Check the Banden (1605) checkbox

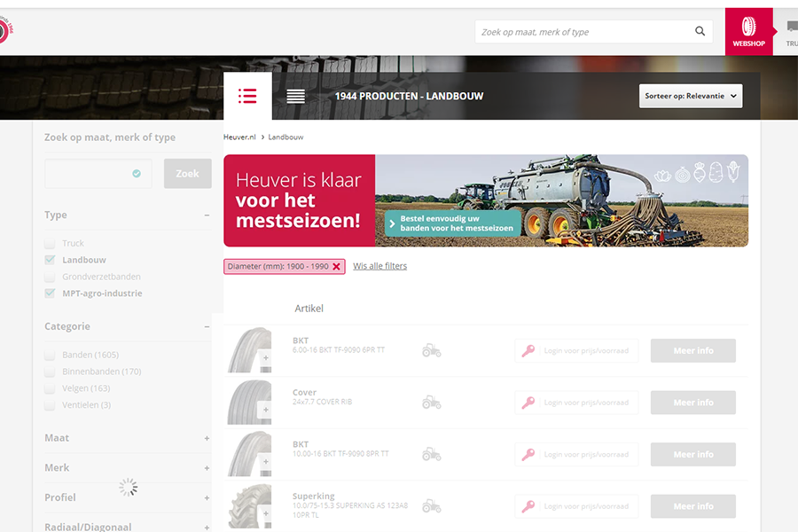(50, 355)
